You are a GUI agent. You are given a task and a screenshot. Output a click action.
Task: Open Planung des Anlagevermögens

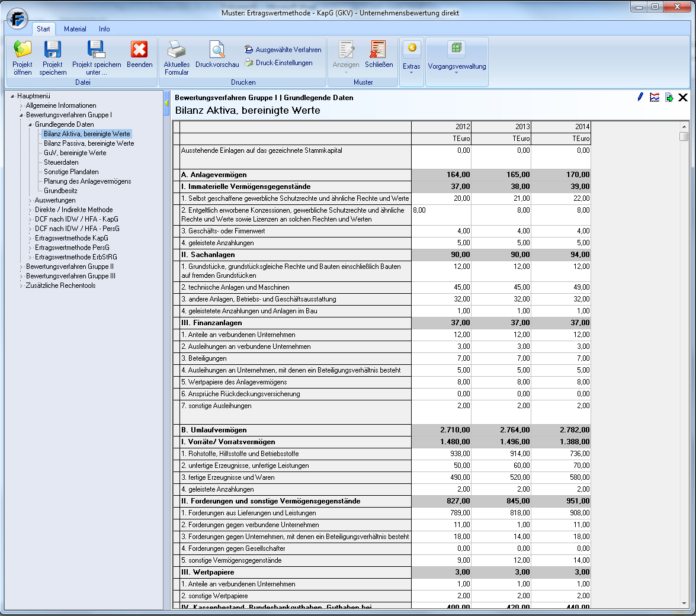(88, 181)
